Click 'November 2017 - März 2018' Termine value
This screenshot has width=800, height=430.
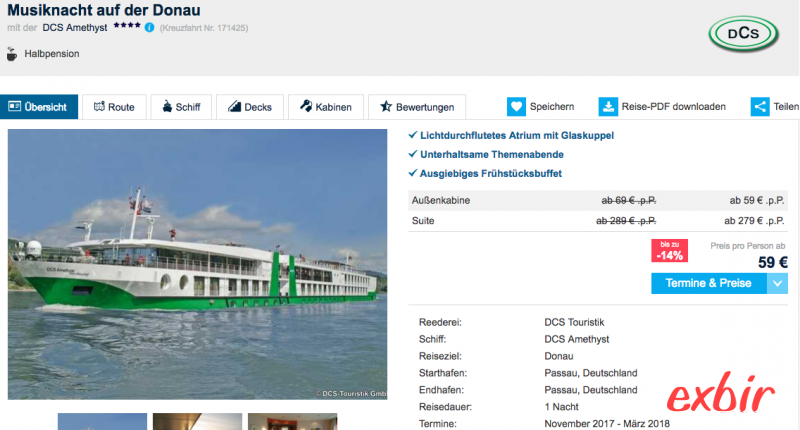pyautogui.click(x=607, y=424)
